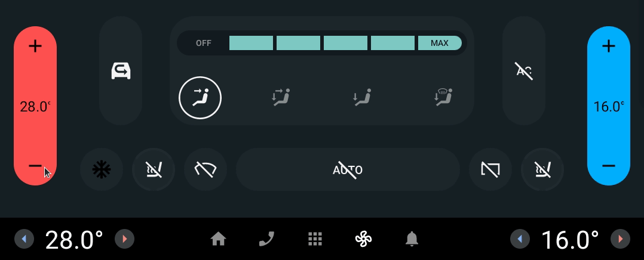The width and height of the screenshot is (644, 260).
Task: Select floor and defrost airflow mode
Action: click(x=443, y=98)
